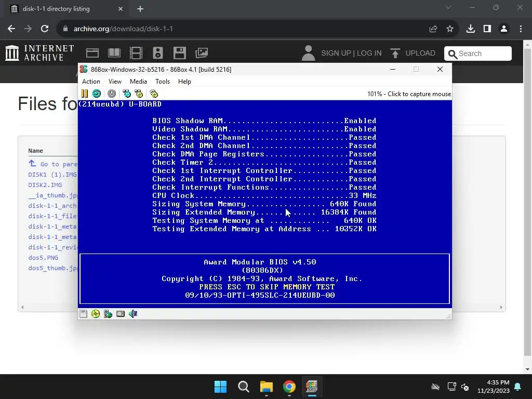Image resolution: width=532 pixels, height=399 pixels.
Task: Open Chrome from taskbar
Action: [x=289, y=387]
